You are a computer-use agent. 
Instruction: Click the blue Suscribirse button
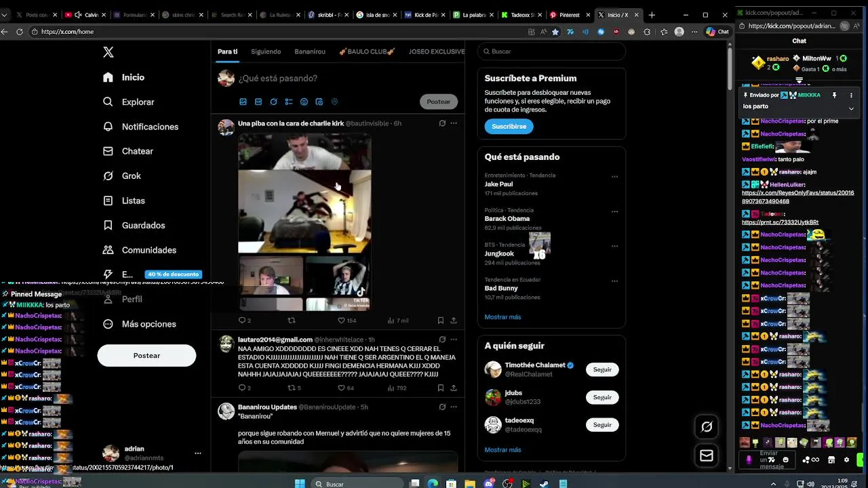(509, 126)
